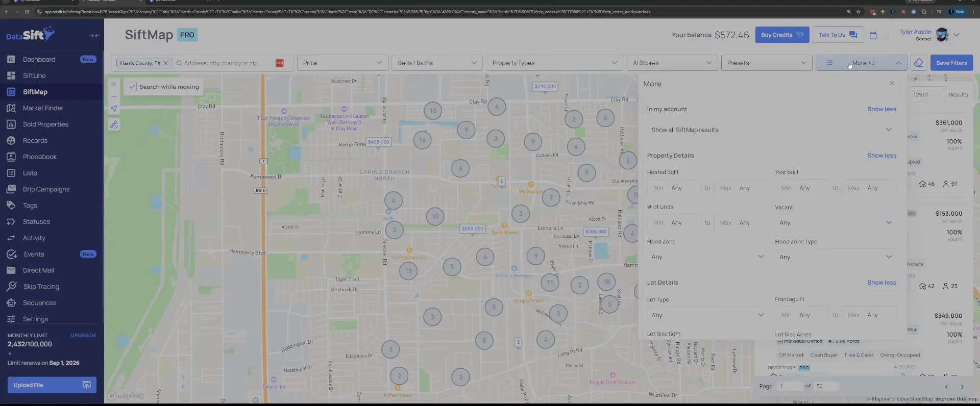Viewport: 980px width, 406px height.
Task: Click the # of Units Min field
Action: click(x=674, y=223)
